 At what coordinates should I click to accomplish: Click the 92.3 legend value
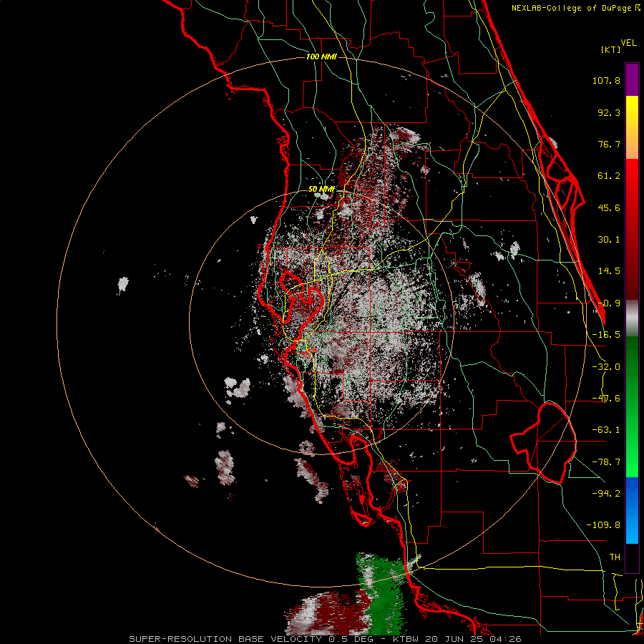coord(609,112)
